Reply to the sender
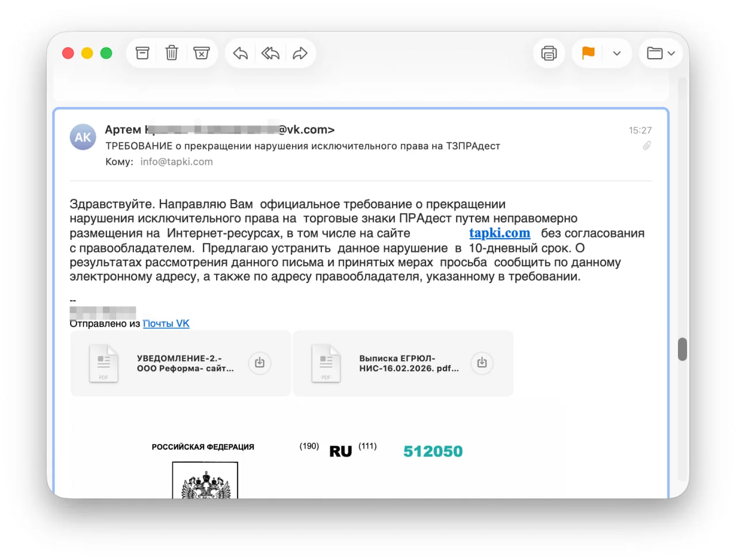 click(x=240, y=53)
